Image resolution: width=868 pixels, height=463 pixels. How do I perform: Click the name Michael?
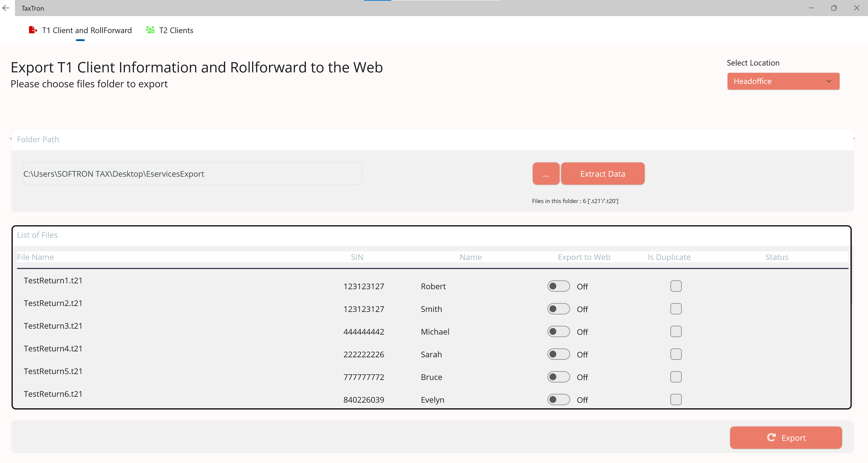click(x=435, y=332)
